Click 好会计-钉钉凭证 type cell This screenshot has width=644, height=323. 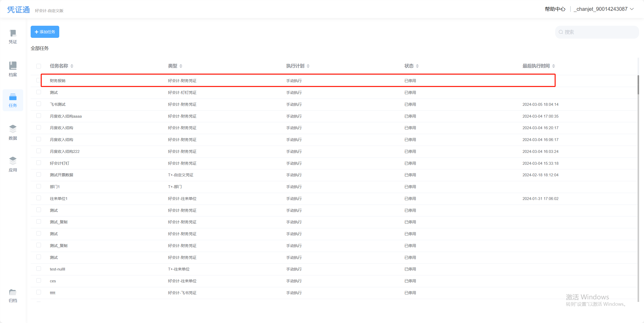tap(182, 93)
